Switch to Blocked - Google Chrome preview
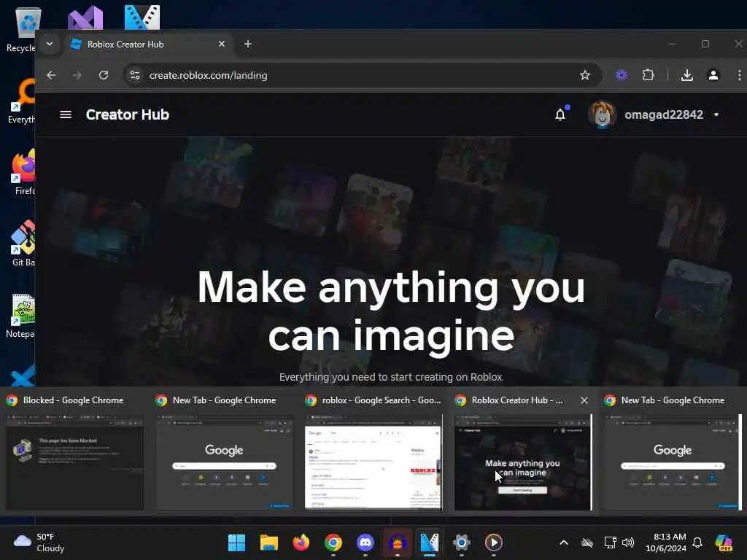 pyautogui.click(x=74, y=451)
